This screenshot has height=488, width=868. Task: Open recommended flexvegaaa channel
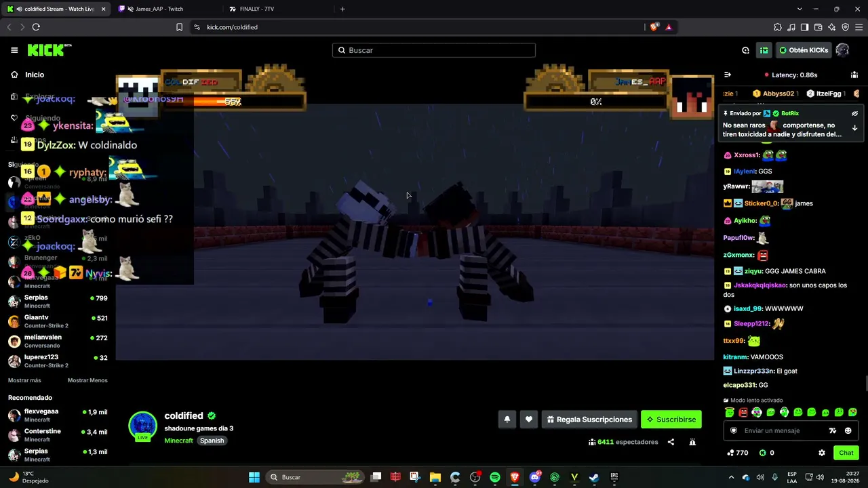pyautogui.click(x=58, y=415)
